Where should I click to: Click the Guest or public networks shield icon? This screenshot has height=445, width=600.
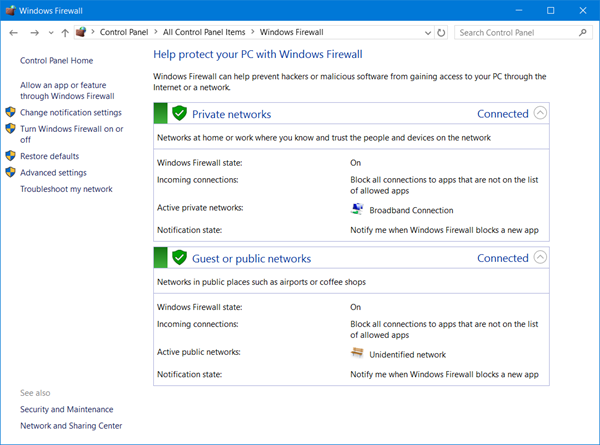(x=179, y=257)
